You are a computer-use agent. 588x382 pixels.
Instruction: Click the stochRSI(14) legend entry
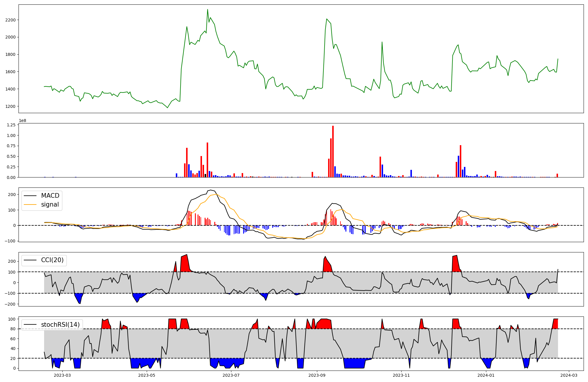[x=60, y=325]
